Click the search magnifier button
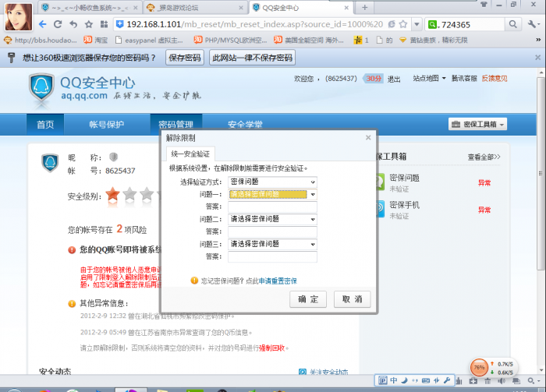 pos(513,24)
